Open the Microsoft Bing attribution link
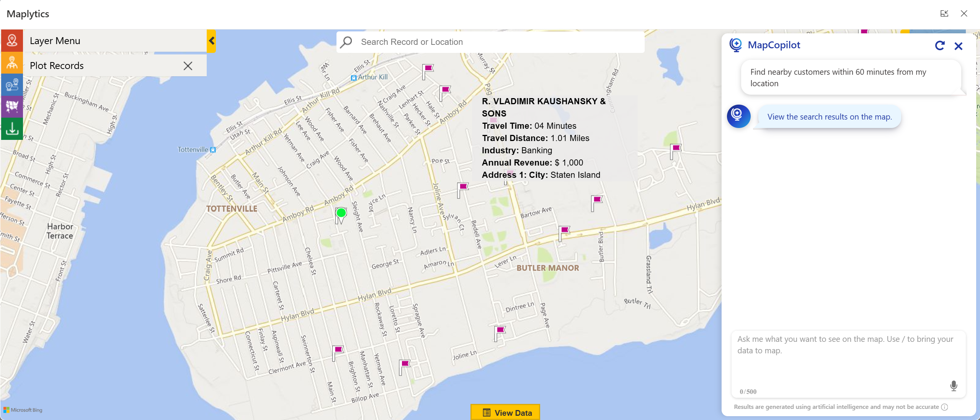 tap(23, 410)
